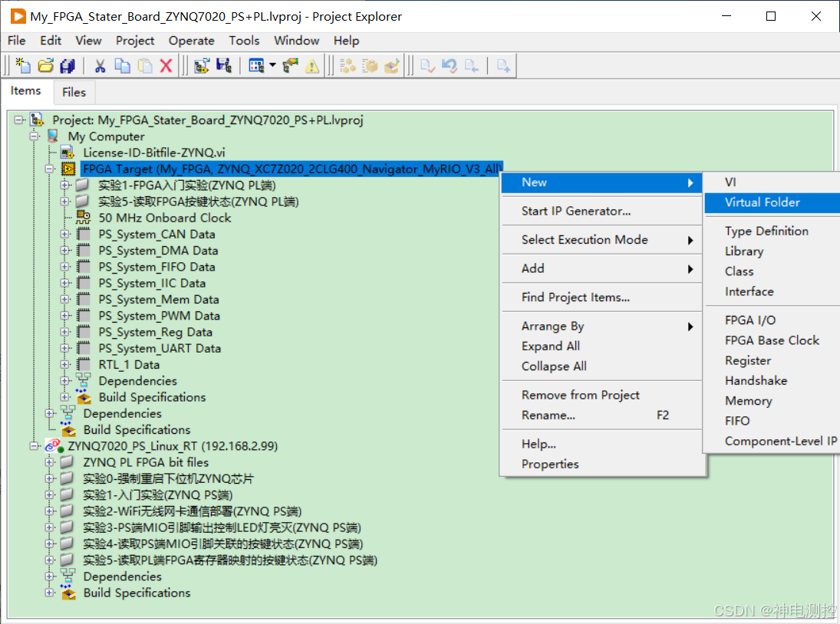This screenshot has width=840, height=624.
Task: Open the Filter View dropdown arrow
Action: coord(272,65)
